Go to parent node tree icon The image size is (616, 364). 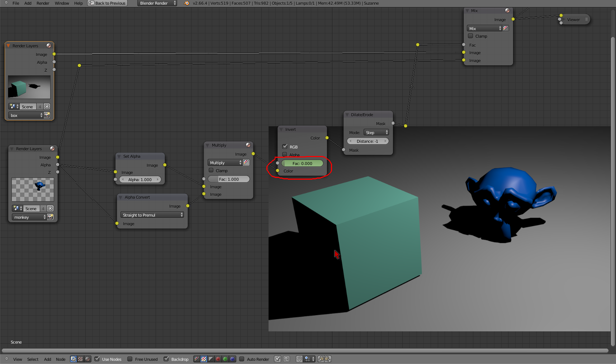[x=286, y=359]
